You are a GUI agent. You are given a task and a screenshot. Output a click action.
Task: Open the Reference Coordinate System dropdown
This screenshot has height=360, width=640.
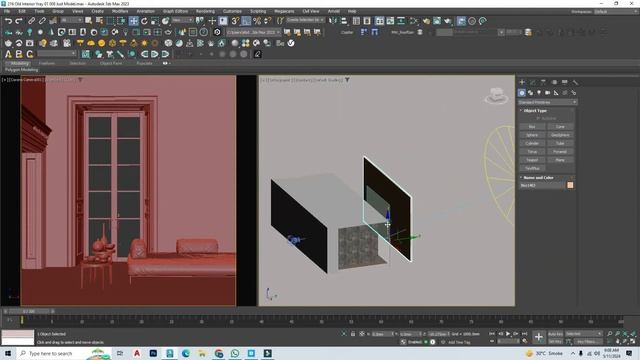pos(182,20)
